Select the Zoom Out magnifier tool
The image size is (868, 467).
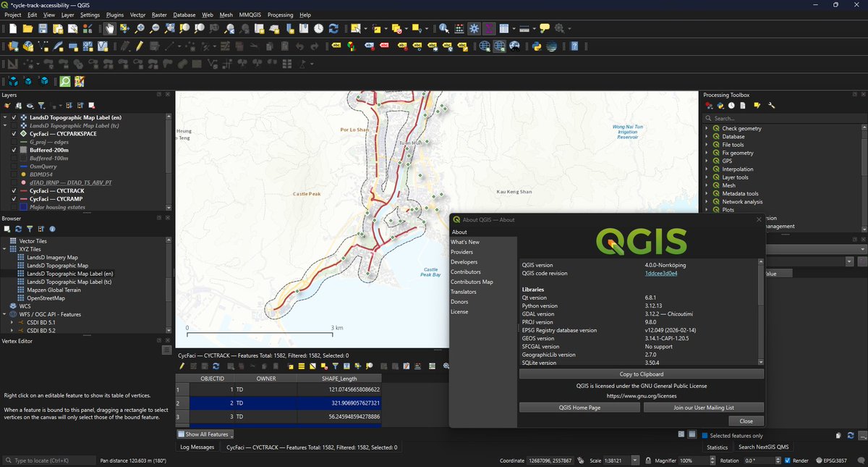155,29
